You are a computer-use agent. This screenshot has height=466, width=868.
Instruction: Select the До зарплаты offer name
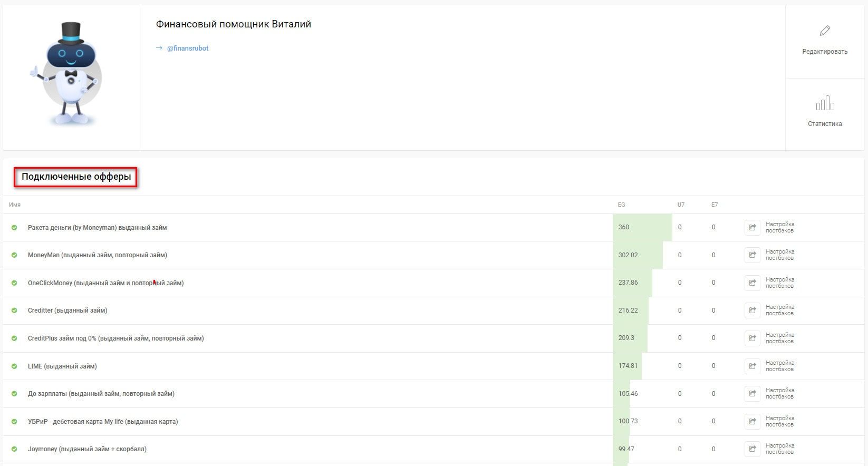coord(101,394)
